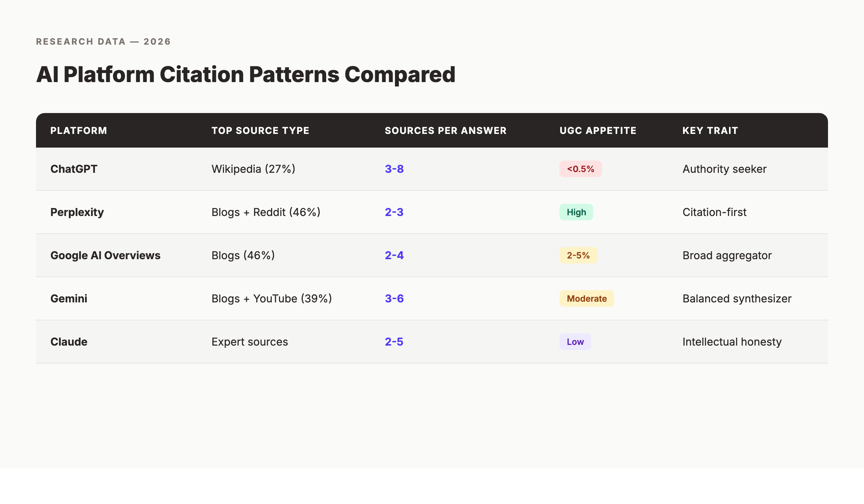This screenshot has height=504, width=864.
Task: Click the '2-4' sources value
Action: pos(394,255)
